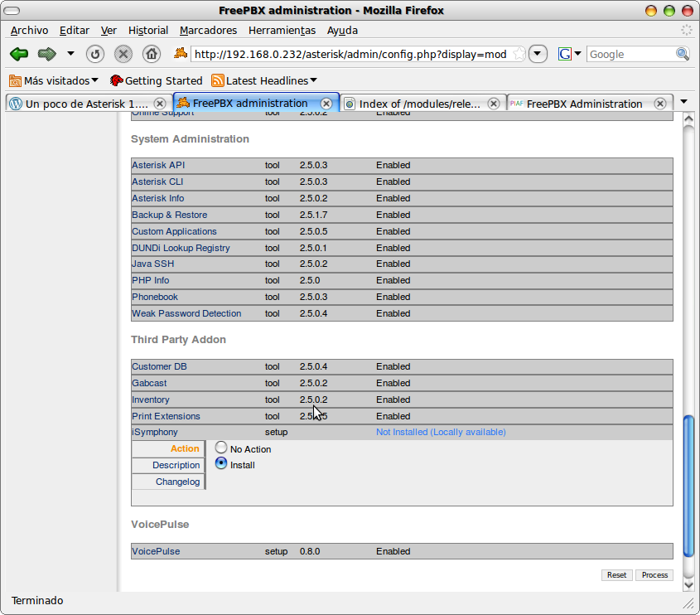The height and width of the screenshot is (615, 700).
Task: Navigate back using the green back arrow
Action: 18,53
